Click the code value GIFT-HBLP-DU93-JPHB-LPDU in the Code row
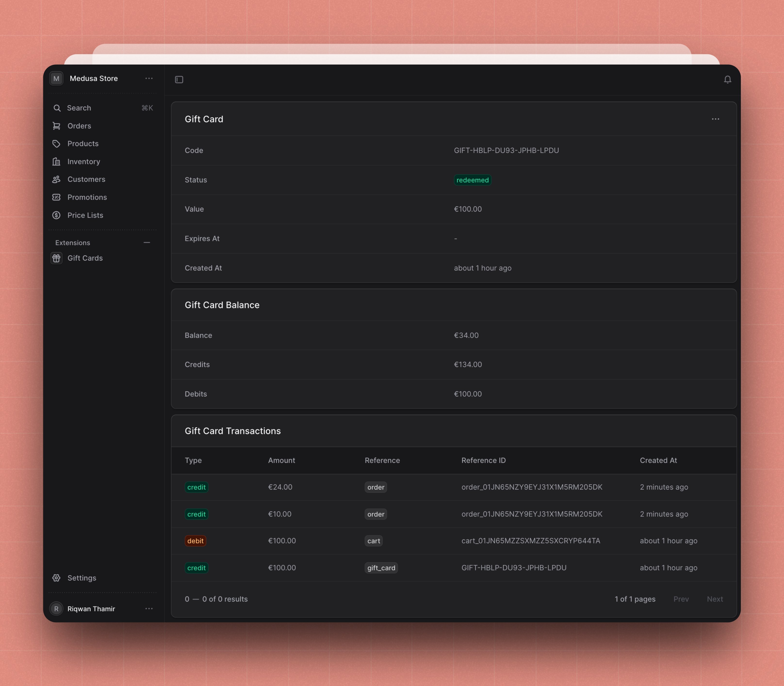The image size is (784, 686). 506,150
